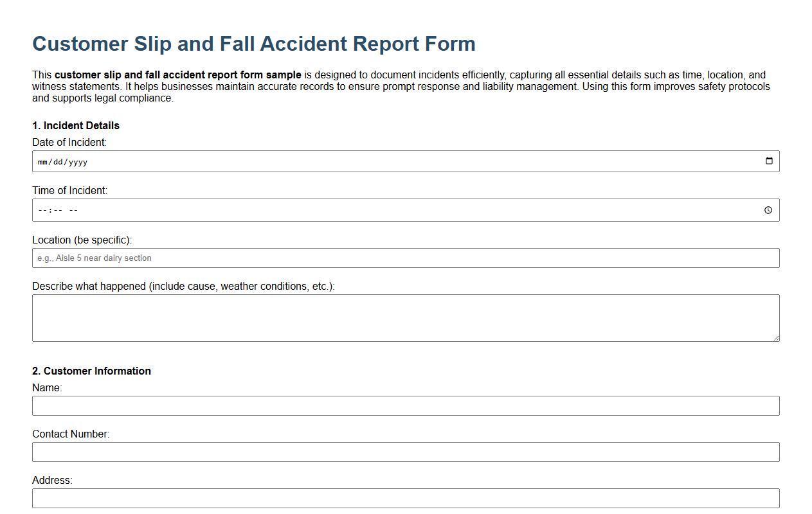Click the Time of Incident input
Viewport: 812px width, 514px height.
click(x=386, y=209)
